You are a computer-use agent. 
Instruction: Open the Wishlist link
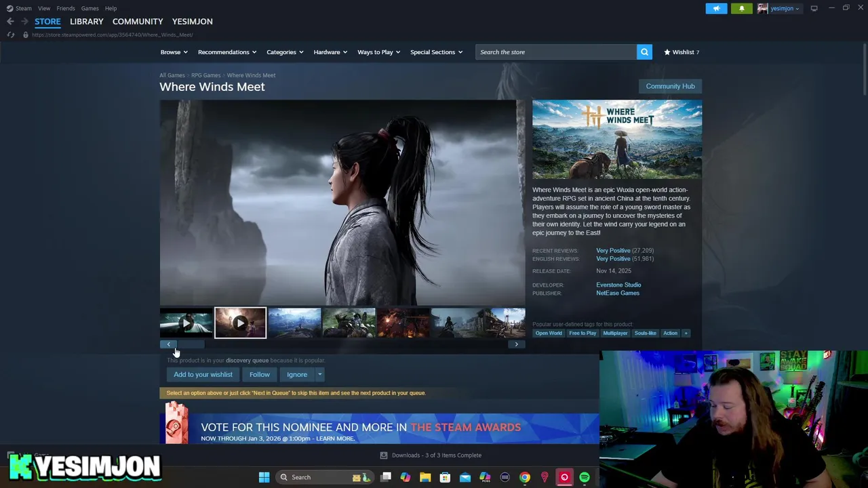tap(682, 52)
